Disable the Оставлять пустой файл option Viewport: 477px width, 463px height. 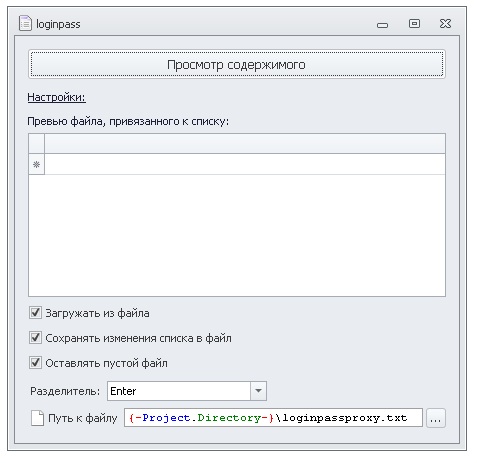(x=35, y=363)
